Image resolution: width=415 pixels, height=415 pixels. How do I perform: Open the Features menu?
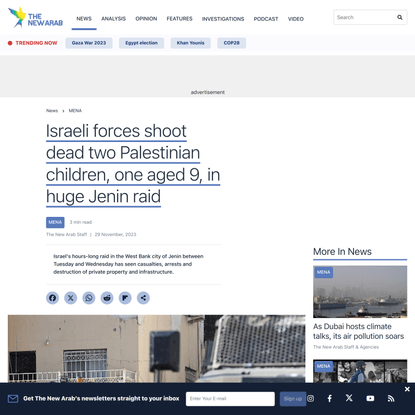pos(179,19)
